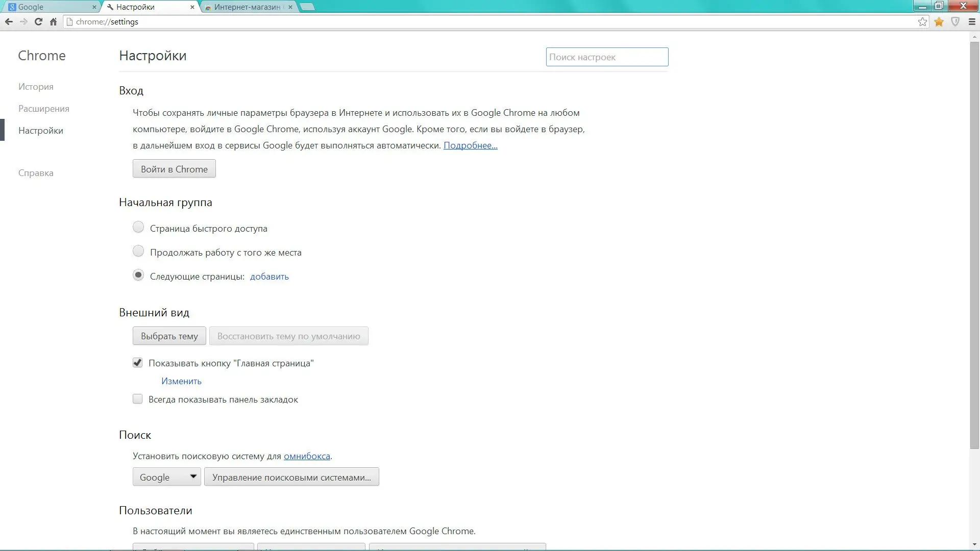980x551 pixels.
Task: Bookmark this page with the empty star
Action: click(922, 21)
